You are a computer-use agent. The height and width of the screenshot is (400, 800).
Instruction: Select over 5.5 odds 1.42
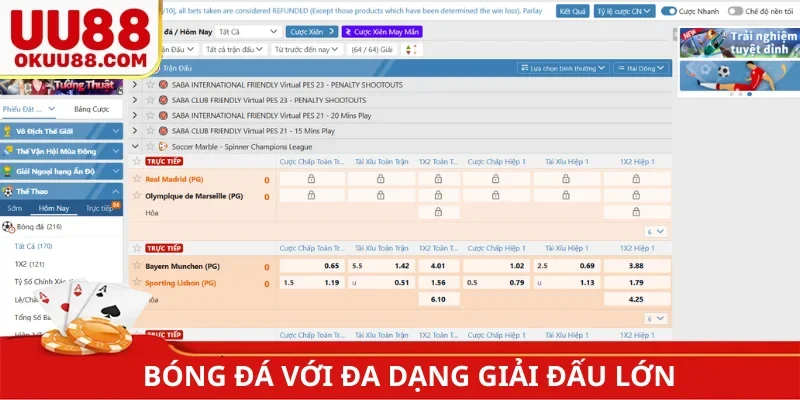click(x=381, y=265)
